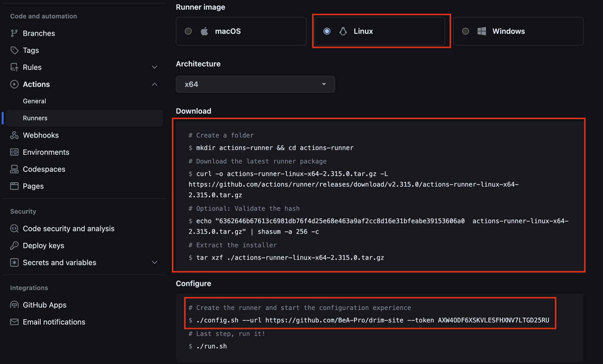Image resolution: width=603 pixels, height=364 pixels.
Task: Click the mkdir actions-runner command line
Action: [x=271, y=148]
